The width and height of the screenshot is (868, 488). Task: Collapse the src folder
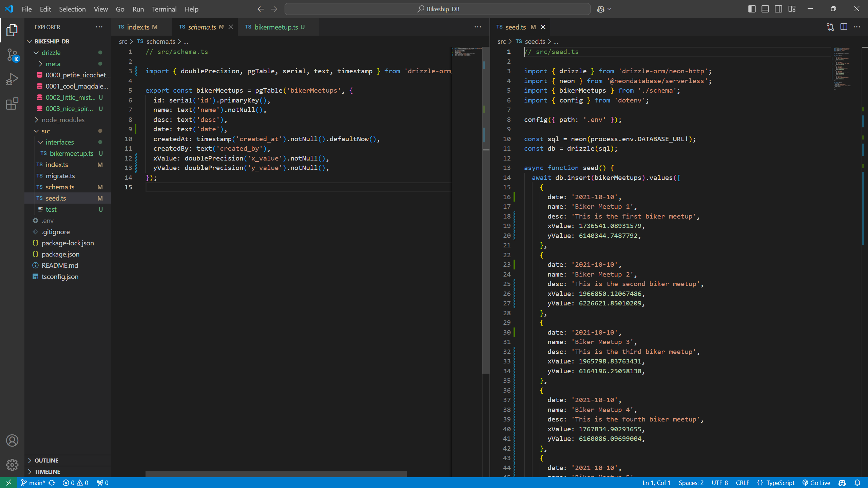point(68,131)
